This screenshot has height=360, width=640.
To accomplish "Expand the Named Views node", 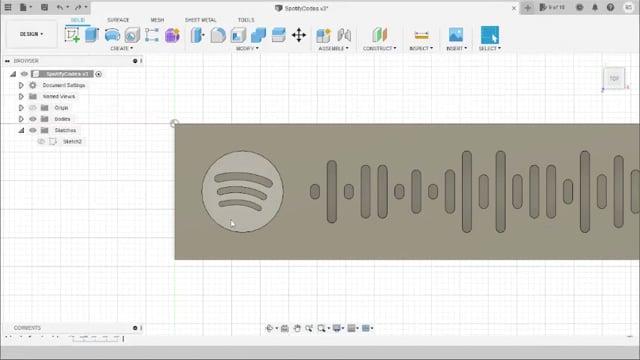I will click(x=21, y=96).
